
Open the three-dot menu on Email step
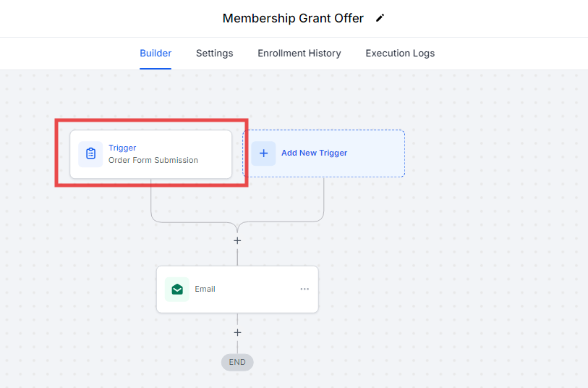click(x=304, y=289)
